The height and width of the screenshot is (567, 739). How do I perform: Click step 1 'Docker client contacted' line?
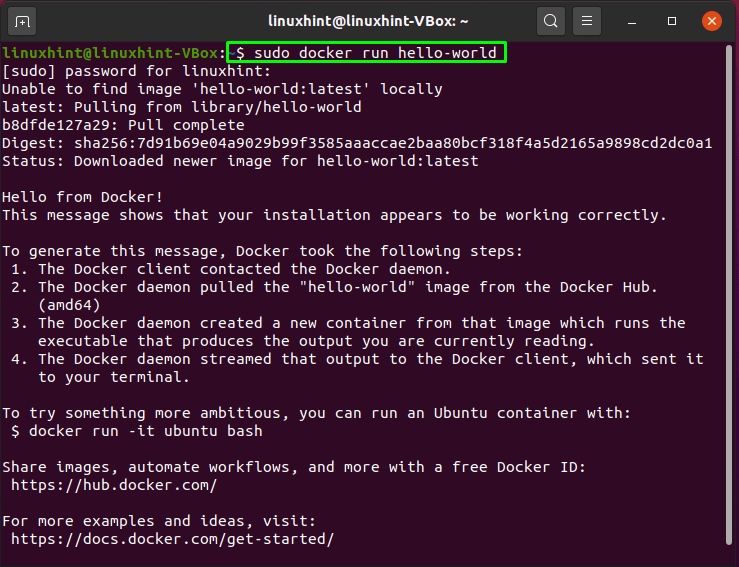[x=231, y=269]
